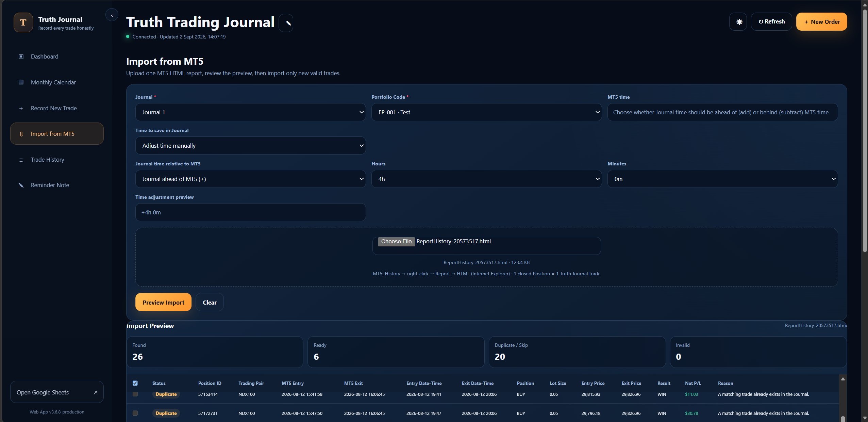
Task: Click the Found 26 summary card
Action: pos(215,352)
